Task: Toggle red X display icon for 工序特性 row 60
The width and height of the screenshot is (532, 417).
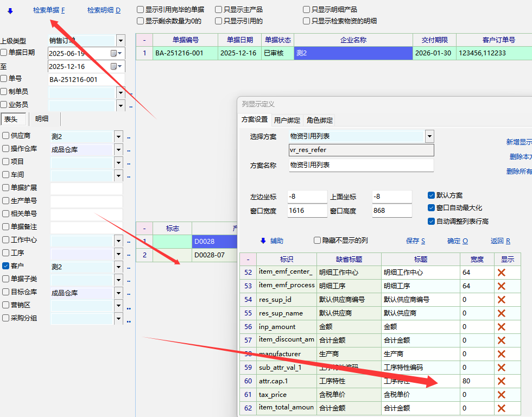Action: pos(501,381)
